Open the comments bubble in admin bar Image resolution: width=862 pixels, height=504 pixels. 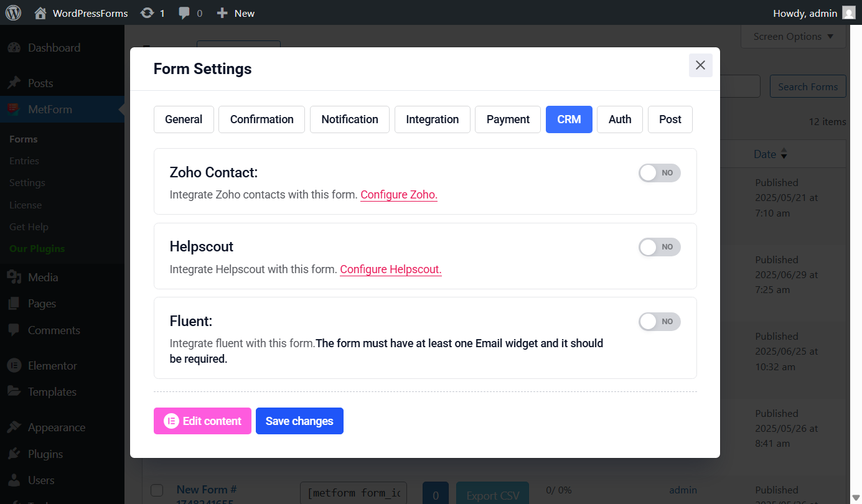point(190,13)
